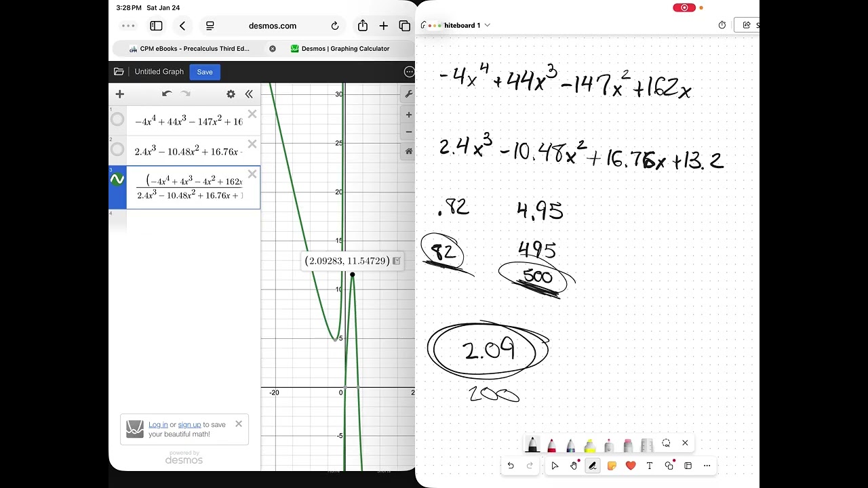Delete expression 1 in Desmos
868x488 pixels.
[x=252, y=114]
